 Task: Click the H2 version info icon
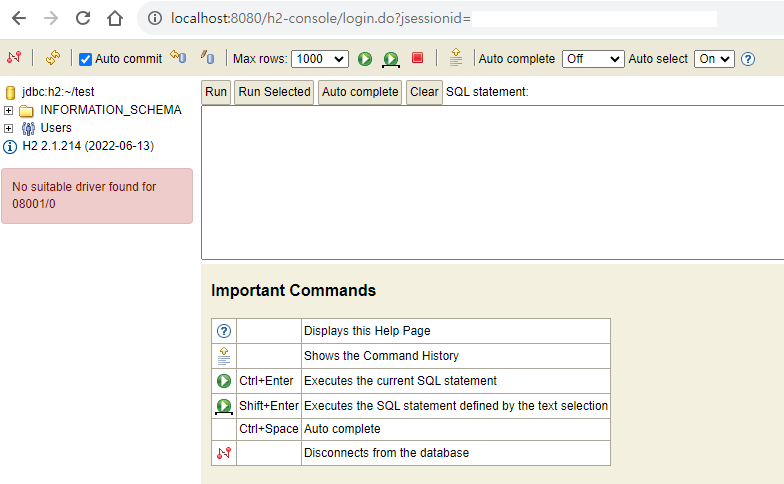(x=10, y=146)
